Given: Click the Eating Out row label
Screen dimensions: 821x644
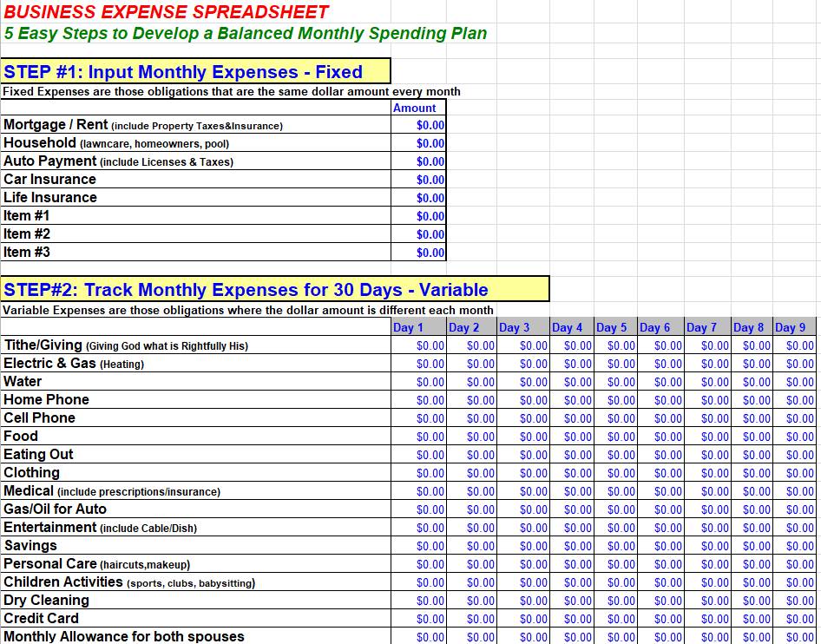Looking at the screenshot, I should coord(39,455).
